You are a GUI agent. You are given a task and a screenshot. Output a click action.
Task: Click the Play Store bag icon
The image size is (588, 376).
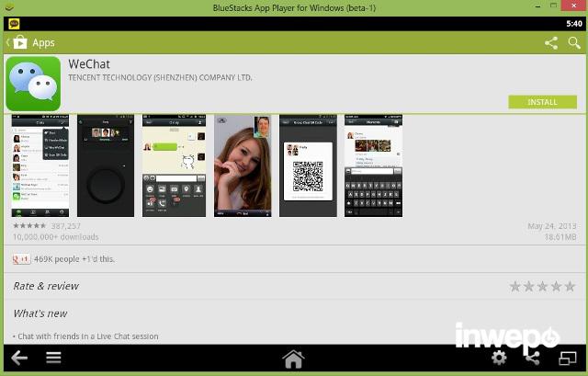[20, 42]
